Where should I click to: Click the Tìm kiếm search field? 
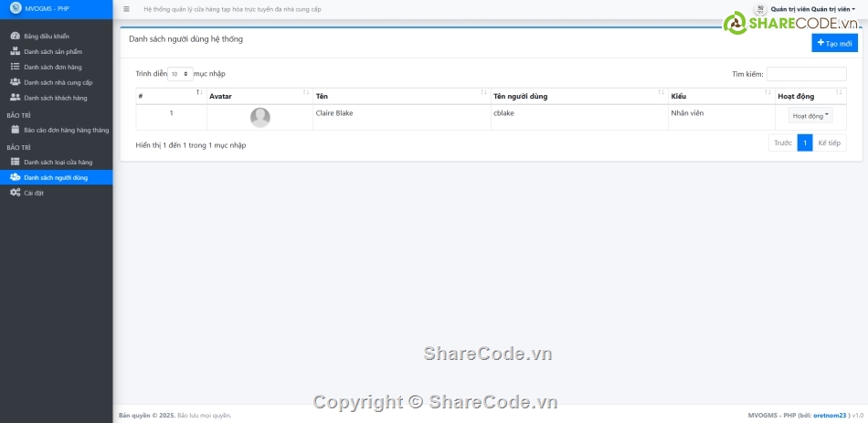[806, 74]
